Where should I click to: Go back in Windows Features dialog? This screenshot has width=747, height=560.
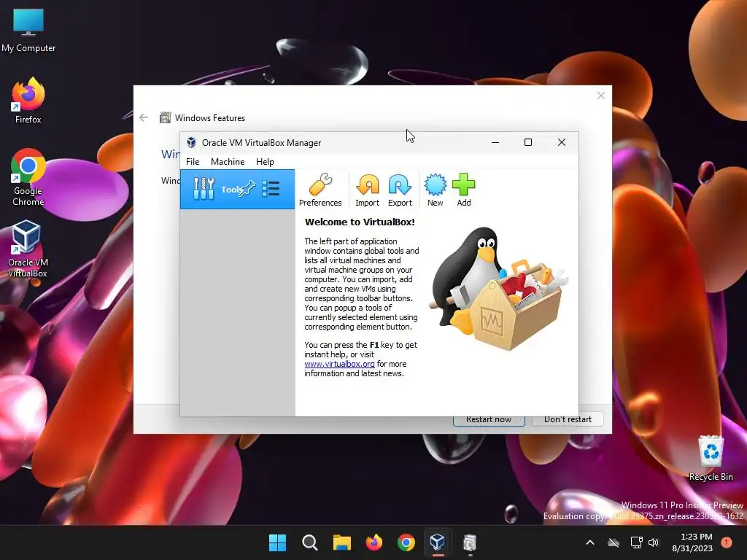[x=144, y=117]
